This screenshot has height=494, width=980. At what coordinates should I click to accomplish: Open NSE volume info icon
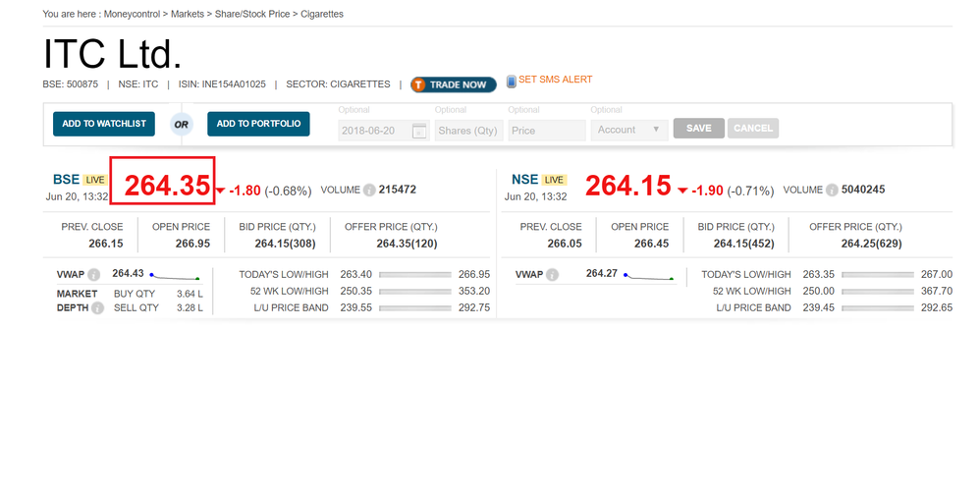pyautogui.click(x=832, y=191)
